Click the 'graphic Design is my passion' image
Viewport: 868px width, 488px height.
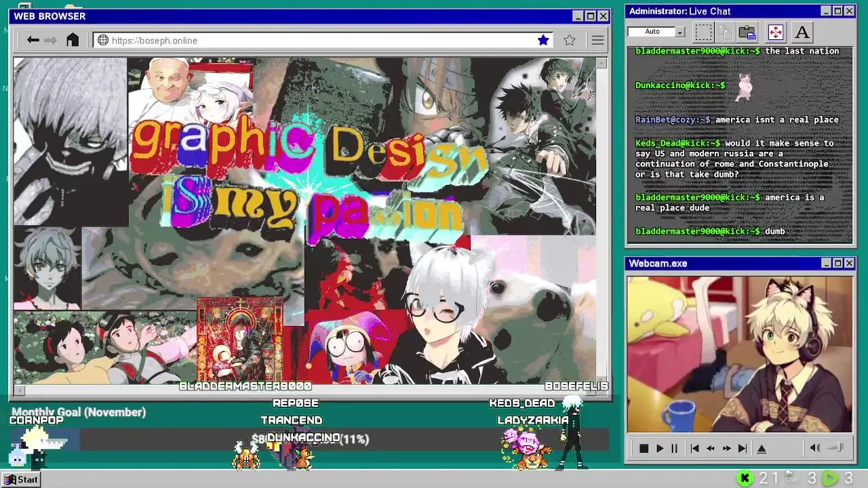click(x=304, y=221)
